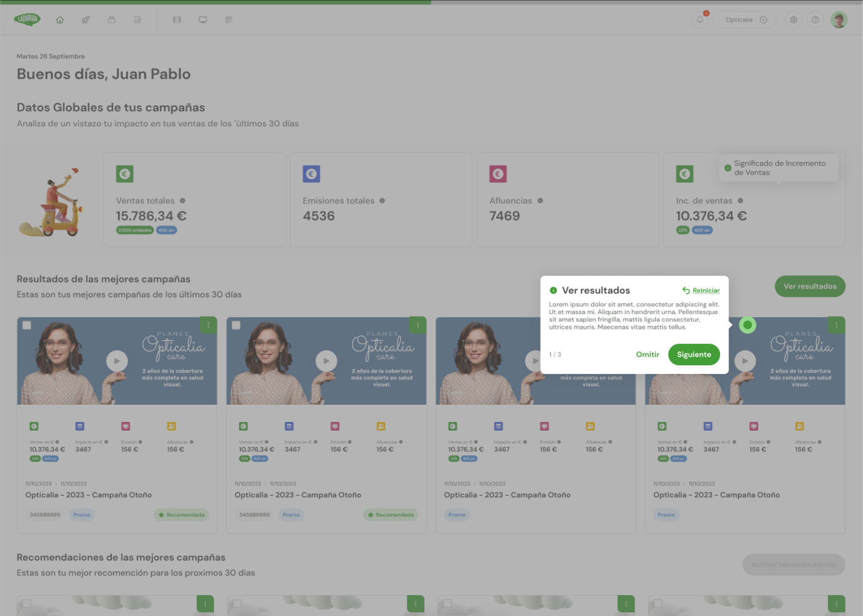The width and height of the screenshot is (863, 616).
Task: Click the help question mark icon
Action: coord(815,20)
